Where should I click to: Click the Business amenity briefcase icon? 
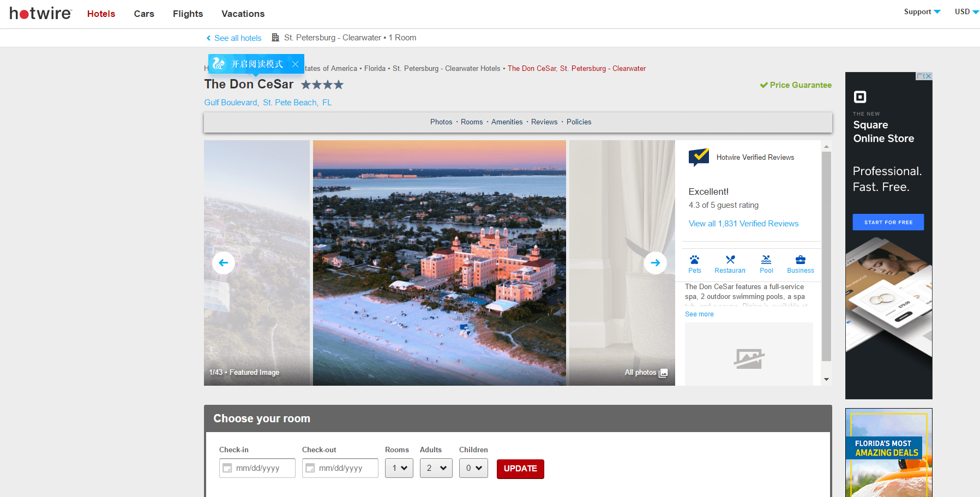(801, 260)
